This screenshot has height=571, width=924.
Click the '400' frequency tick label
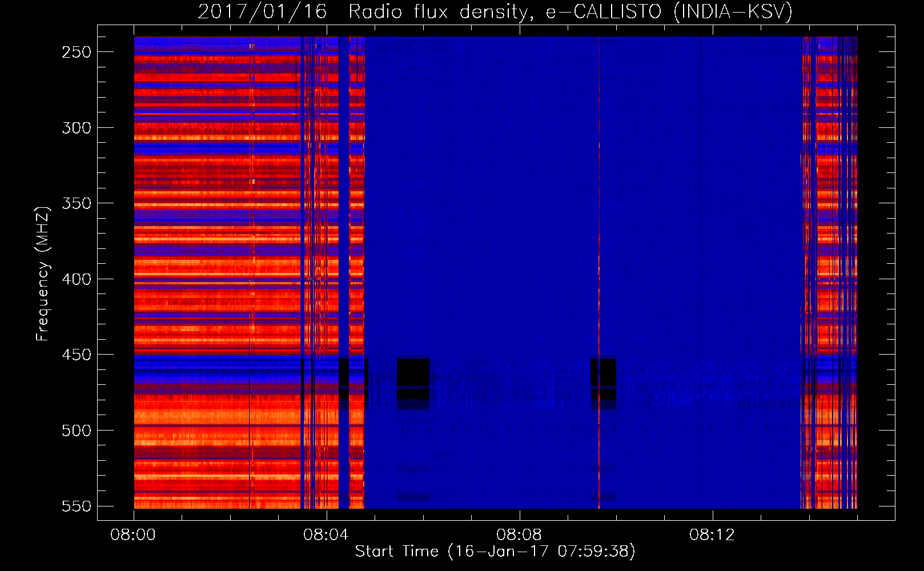(x=77, y=279)
